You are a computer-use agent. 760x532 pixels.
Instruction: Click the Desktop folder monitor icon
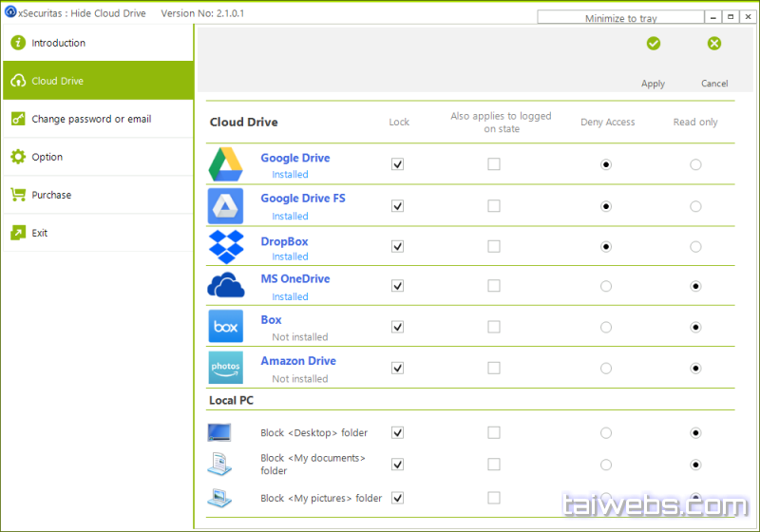coord(219,432)
